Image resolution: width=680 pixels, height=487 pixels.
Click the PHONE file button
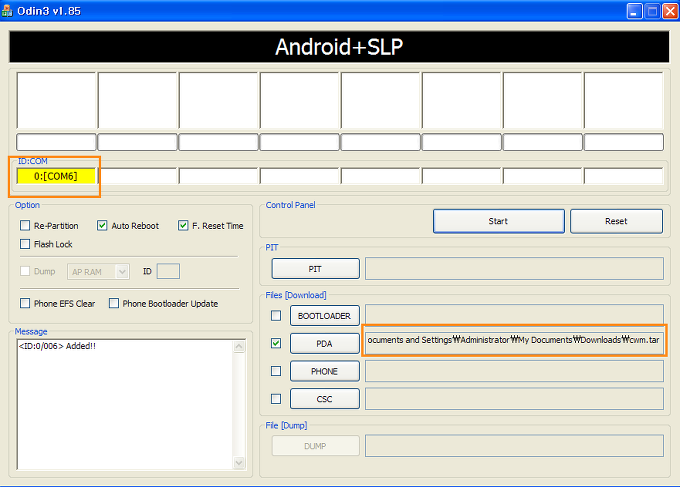click(x=324, y=371)
